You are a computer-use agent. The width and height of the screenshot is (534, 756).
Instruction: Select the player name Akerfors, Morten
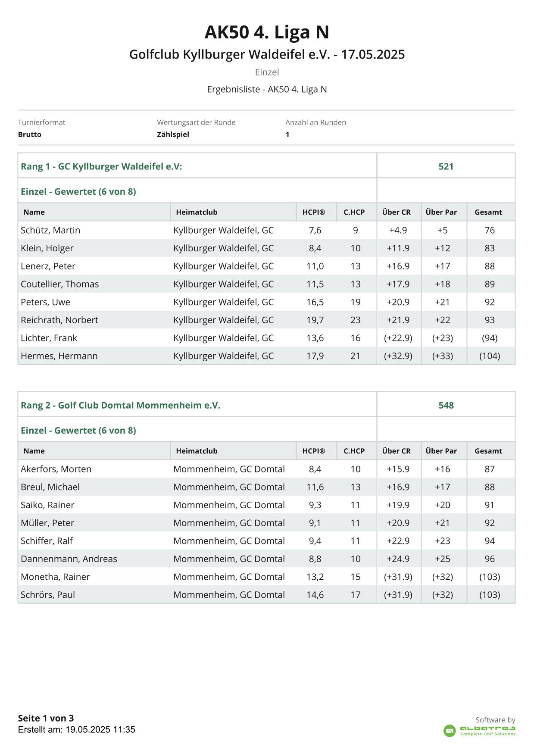(56, 469)
